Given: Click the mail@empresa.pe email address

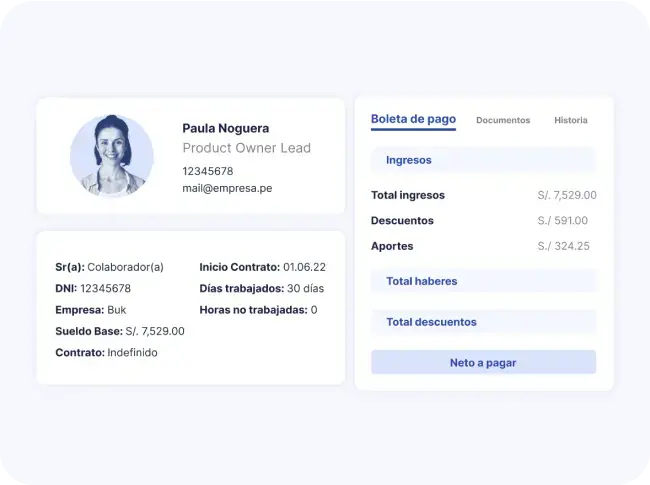Looking at the screenshot, I should [227, 188].
